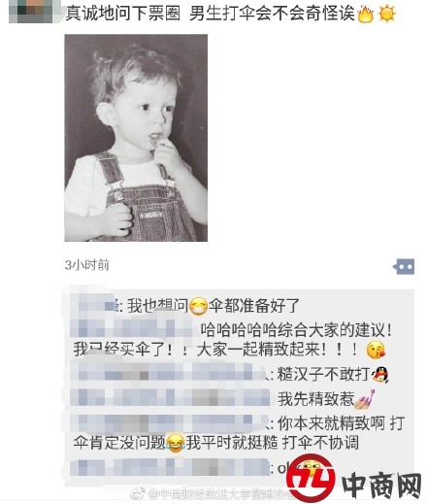The width and height of the screenshot is (427, 504).
Task: Tap the mask-face emoji in the first comment
Action: click(198, 306)
